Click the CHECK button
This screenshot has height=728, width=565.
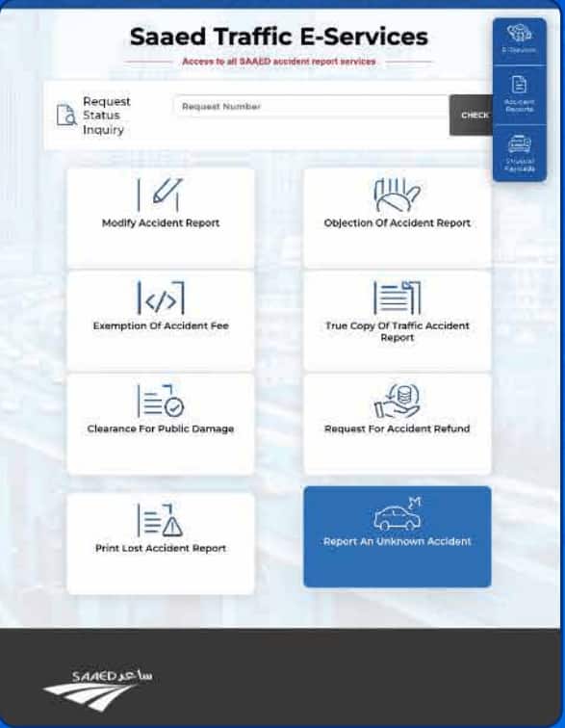click(x=472, y=116)
